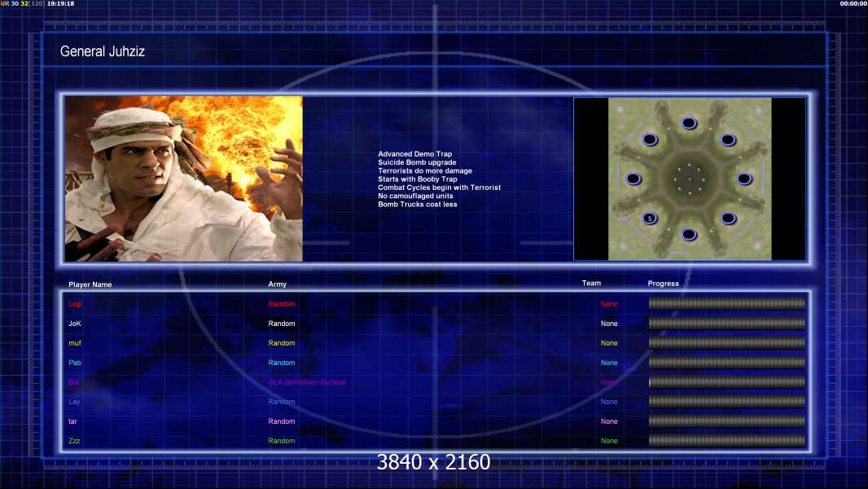Image resolution: width=868 pixels, height=489 pixels.
Task: Click Pab's loading progress bar
Action: coord(727,362)
